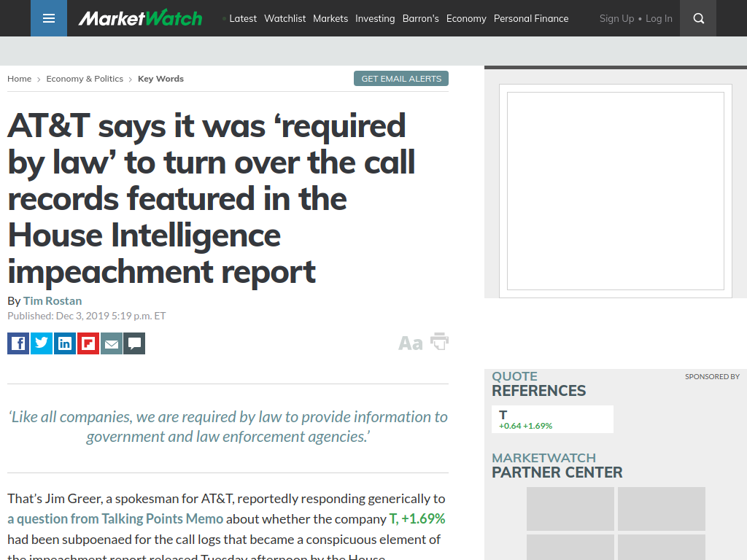The height and width of the screenshot is (560, 747).
Task: Click the Sponsored By label
Action: coord(712,377)
